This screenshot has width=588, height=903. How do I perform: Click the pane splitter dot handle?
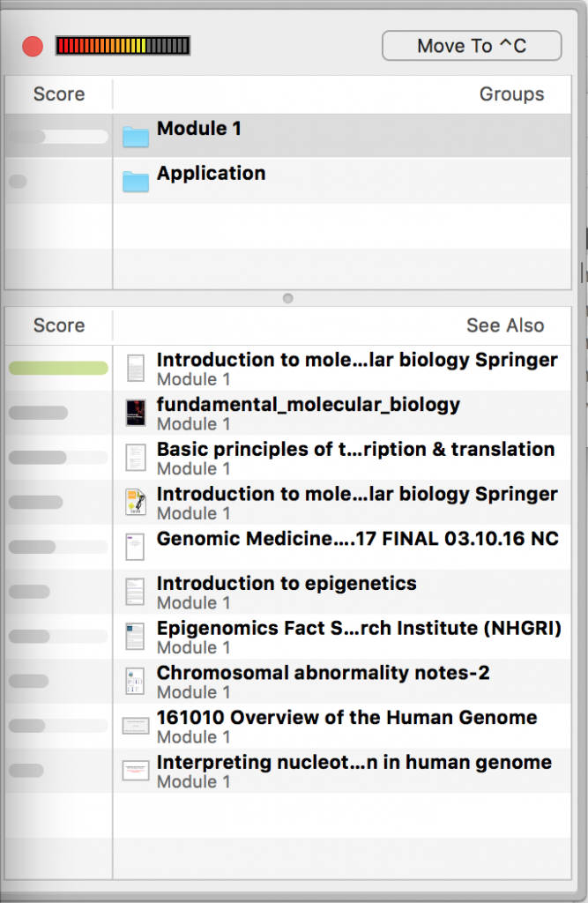[288, 298]
